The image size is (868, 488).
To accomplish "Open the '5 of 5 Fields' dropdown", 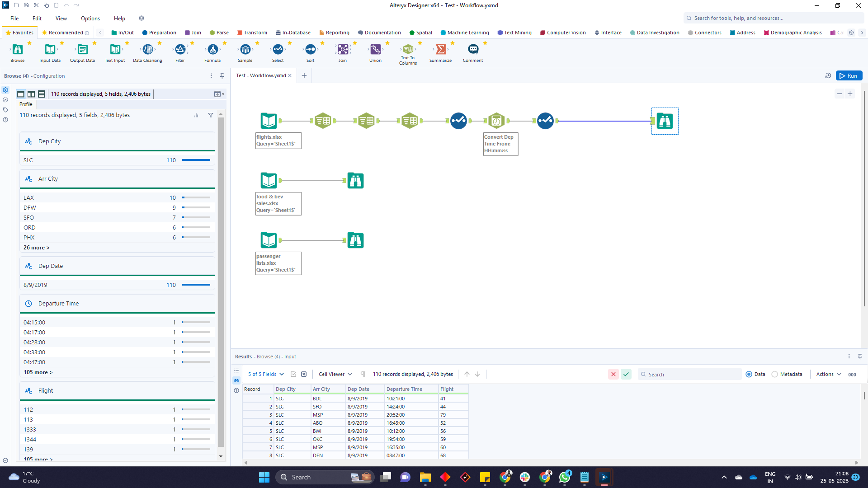I will click(x=266, y=374).
